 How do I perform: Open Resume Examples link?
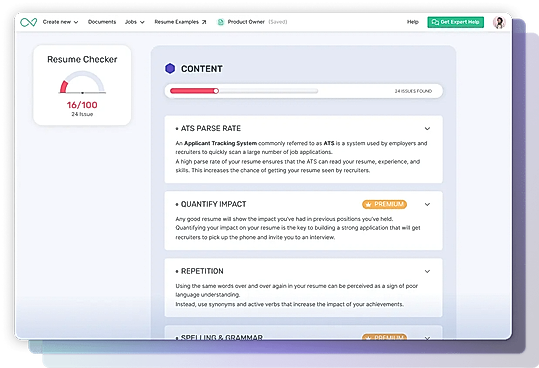(x=180, y=22)
